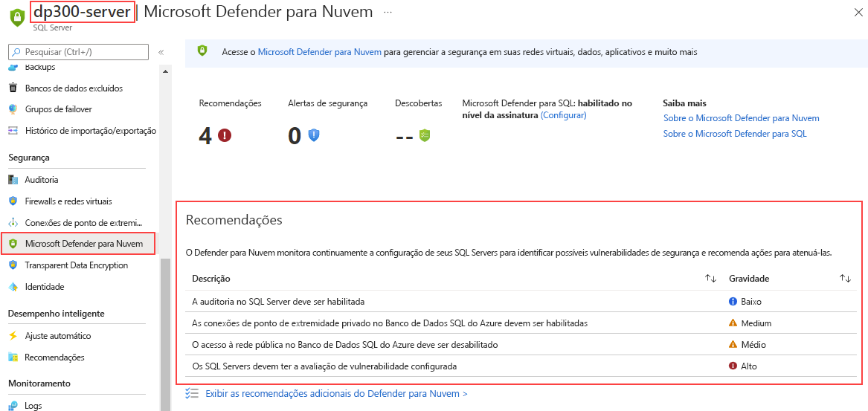Screen dimensions: 868x411
Task: Click the globe icon for Grupos de failover
Action: coord(13,109)
